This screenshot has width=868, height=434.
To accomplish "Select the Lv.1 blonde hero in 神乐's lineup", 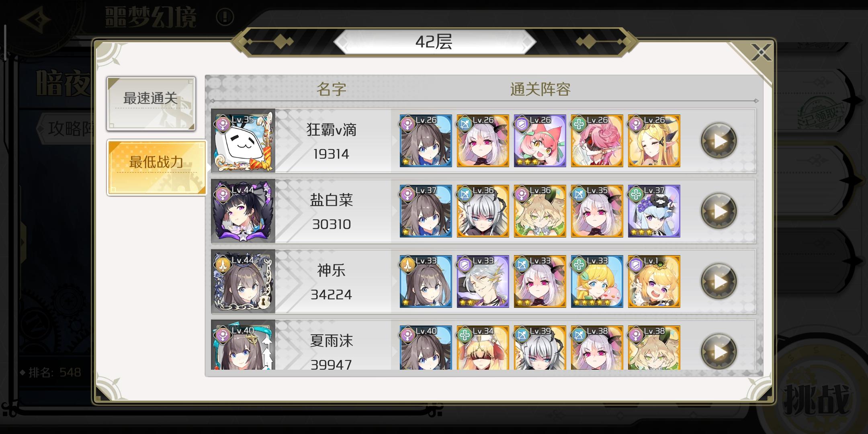I will [x=654, y=282].
